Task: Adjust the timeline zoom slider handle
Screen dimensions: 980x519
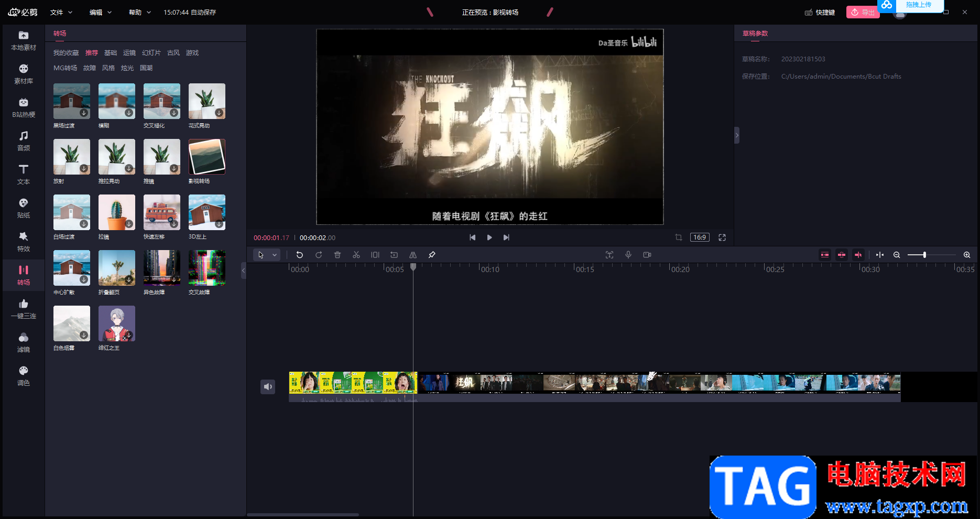Action: point(924,255)
